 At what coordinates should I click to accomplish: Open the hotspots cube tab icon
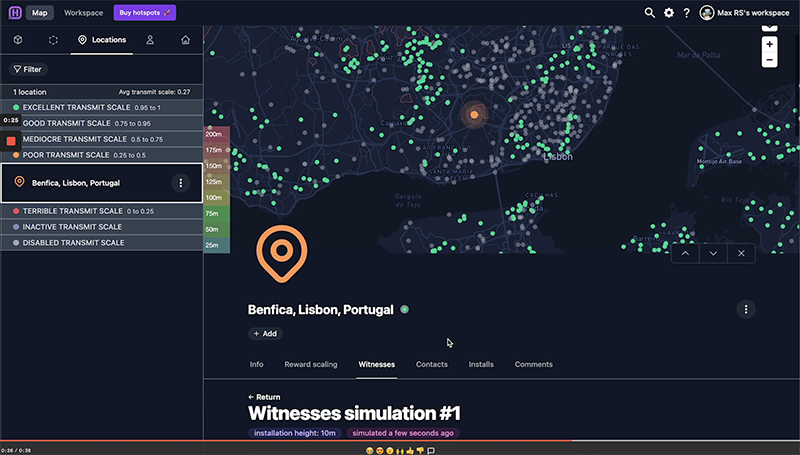(18, 40)
